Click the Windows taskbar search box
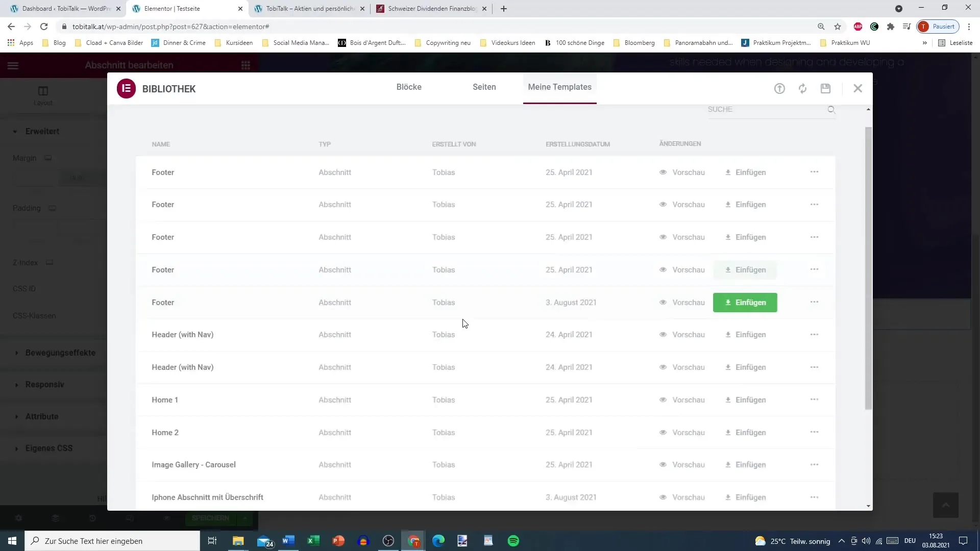980x551 pixels. (x=112, y=541)
